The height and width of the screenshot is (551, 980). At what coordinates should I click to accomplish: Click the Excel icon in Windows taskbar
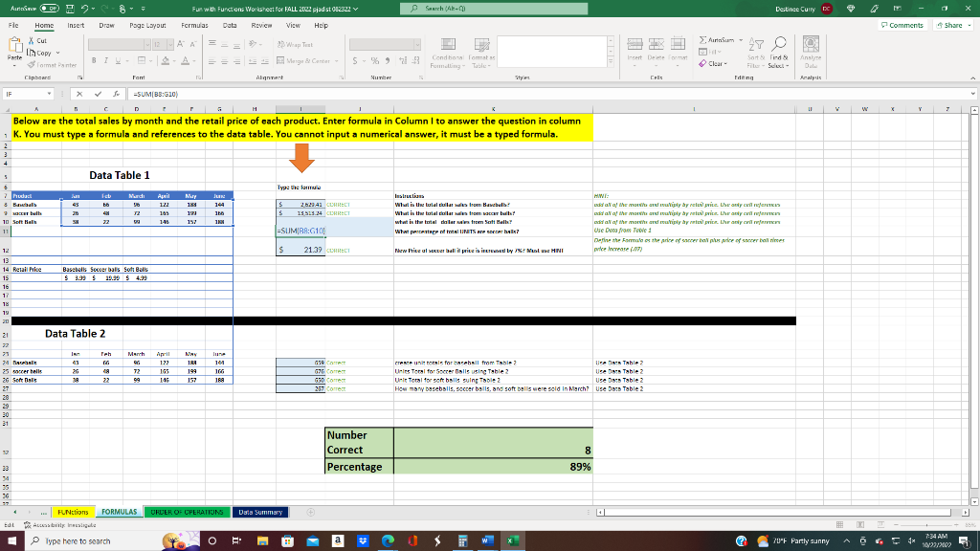pyautogui.click(x=513, y=541)
